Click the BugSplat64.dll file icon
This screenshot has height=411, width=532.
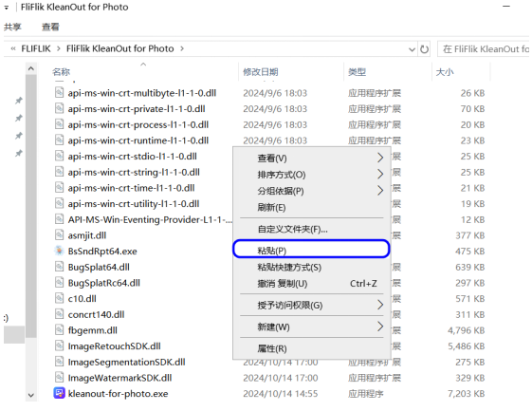click(59, 267)
